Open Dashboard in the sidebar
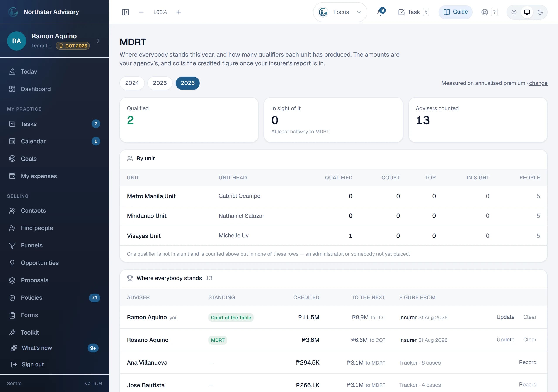This screenshot has height=392, width=558. click(x=54, y=89)
